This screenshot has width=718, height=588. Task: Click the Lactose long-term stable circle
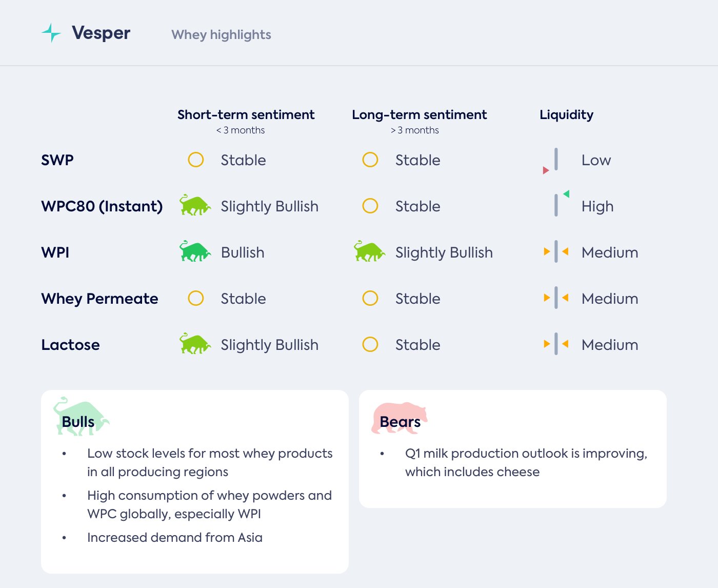pyautogui.click(x=370, y=344)
